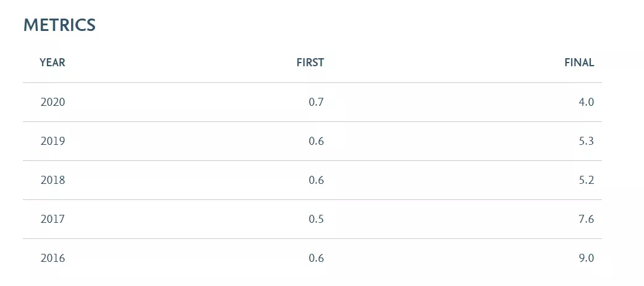Click the 9.0 FINAL value
644x286 pixels.
(586, 258)
